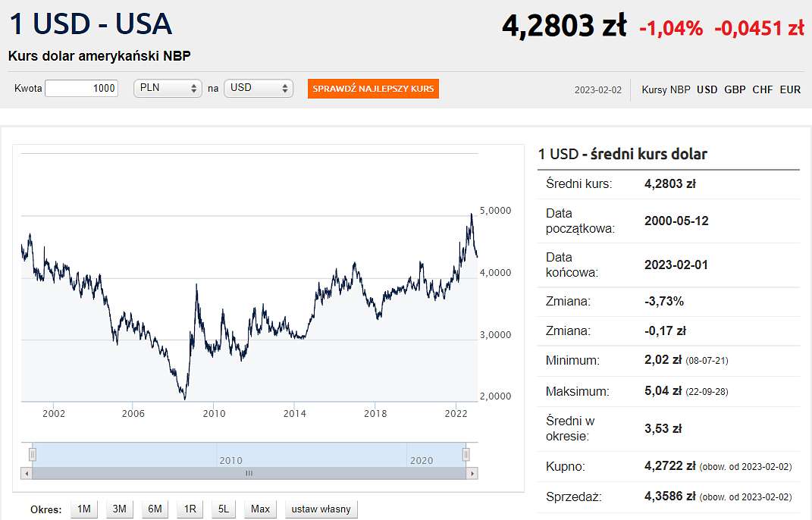Click the left range handle of navigator
Viewport: 812px width, 520px height.
pyautogui.click(x=32, y=455)
